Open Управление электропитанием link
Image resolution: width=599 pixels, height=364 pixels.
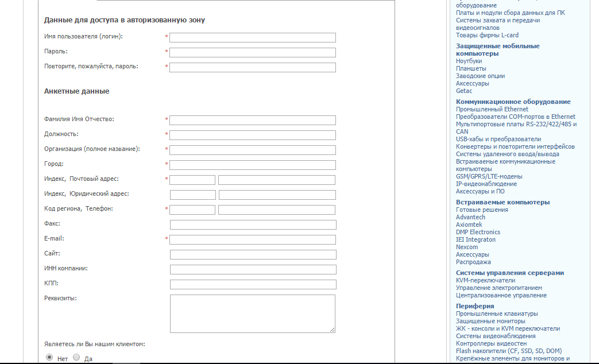[499, 288]
